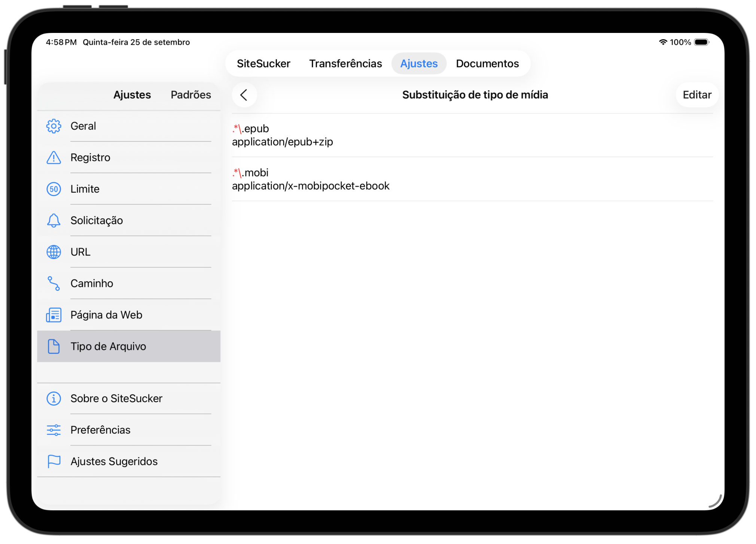Click the Limite 50 badge icon

(x=54, y=189)
